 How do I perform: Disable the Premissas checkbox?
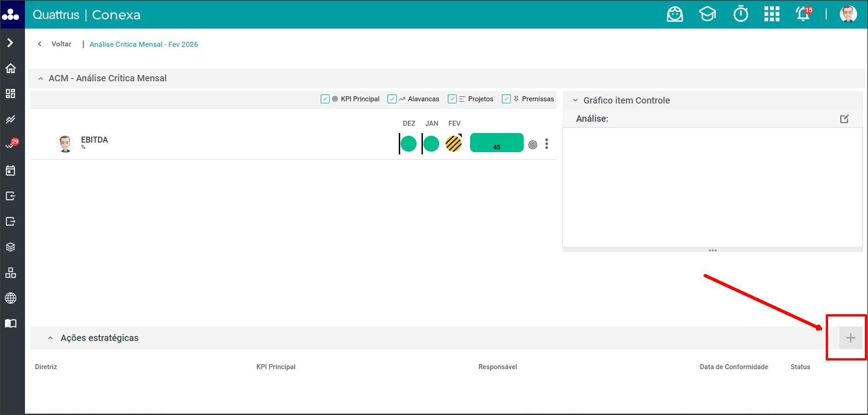(x=506, y=99)
